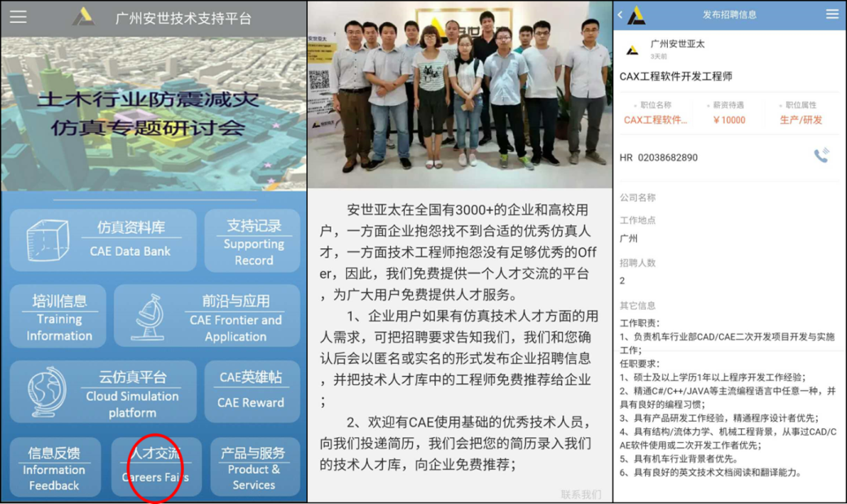Screen dimensions: 847x504
Task: Tap the 广州安世亚太 company avatar
Action: tap(632, 50)
